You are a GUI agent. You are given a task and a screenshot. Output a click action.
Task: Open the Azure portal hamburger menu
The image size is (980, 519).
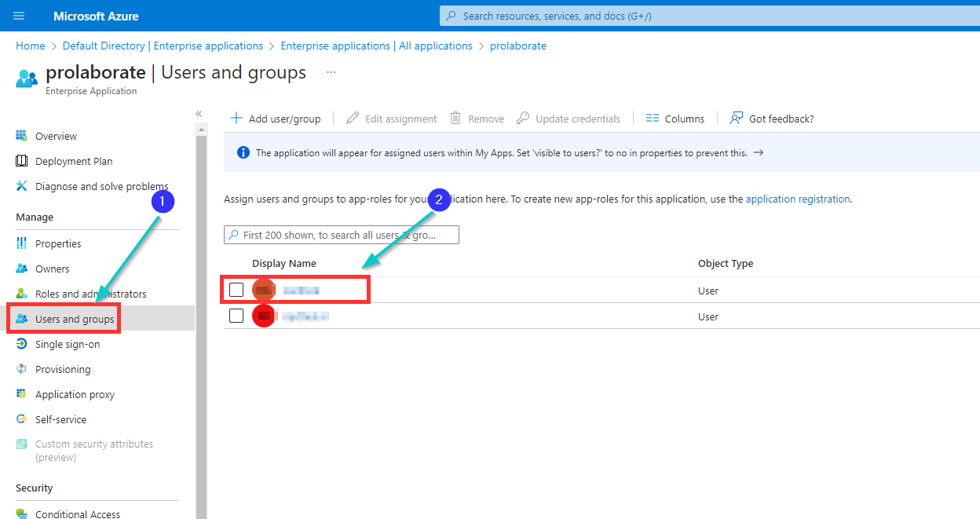19,16
